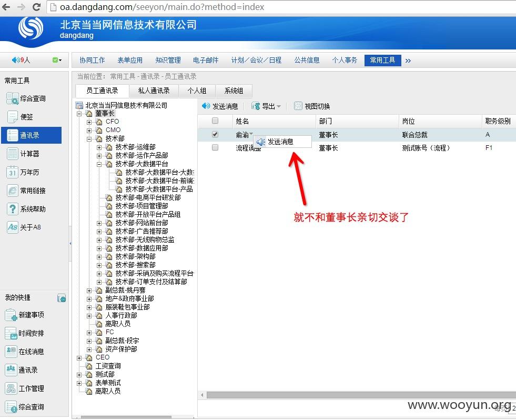Click the name 流程调查 in table

248,148
